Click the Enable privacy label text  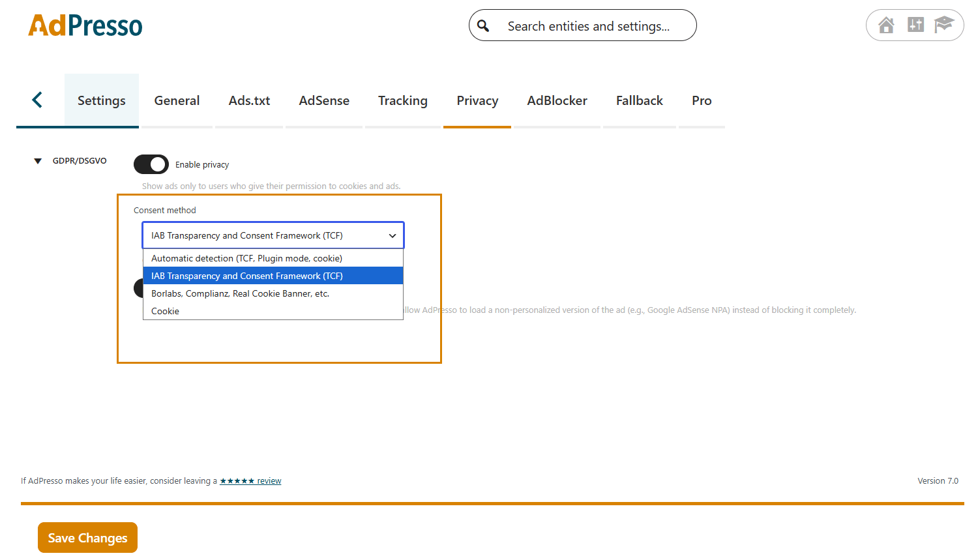click(x=202, y=165)
